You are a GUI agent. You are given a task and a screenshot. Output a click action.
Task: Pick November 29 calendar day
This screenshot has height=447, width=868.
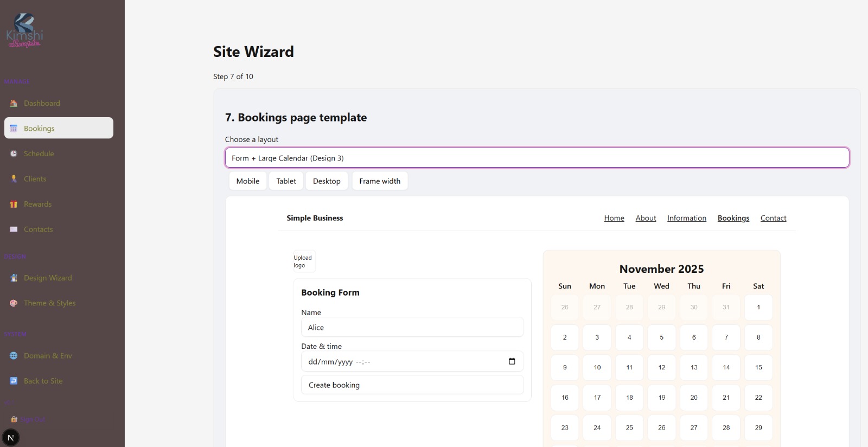pos(758,427)
